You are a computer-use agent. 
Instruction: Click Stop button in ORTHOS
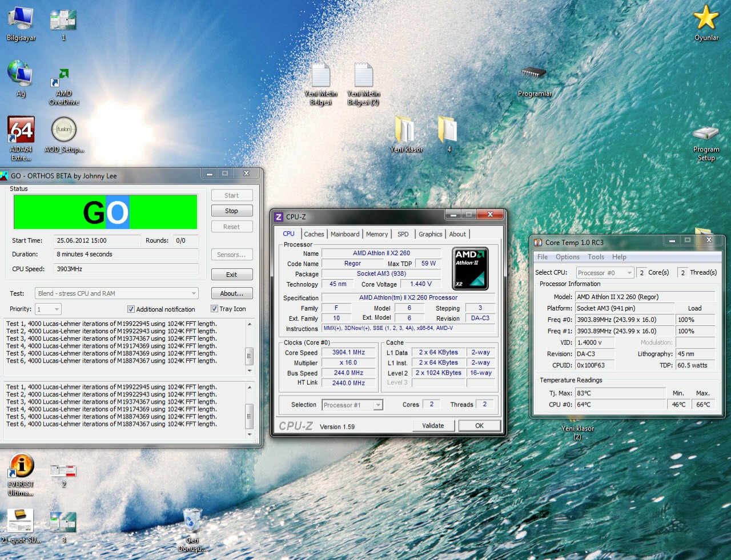tap(231, 211)
